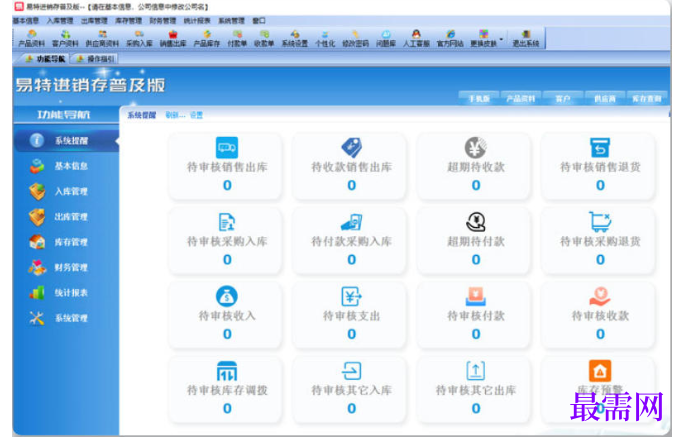Select 库存管理 in the left navigation

point(67,241)
